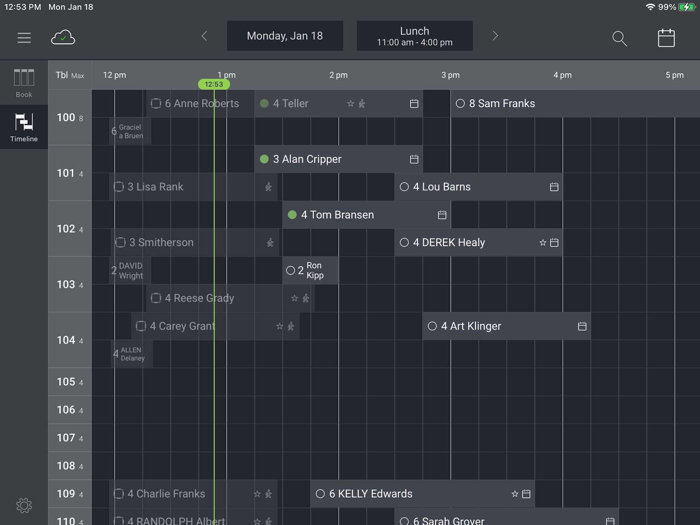Open the Lunch shift selector
Image resolution: width=700 pixels, height=525 pixels.
[x=415, y=36]
